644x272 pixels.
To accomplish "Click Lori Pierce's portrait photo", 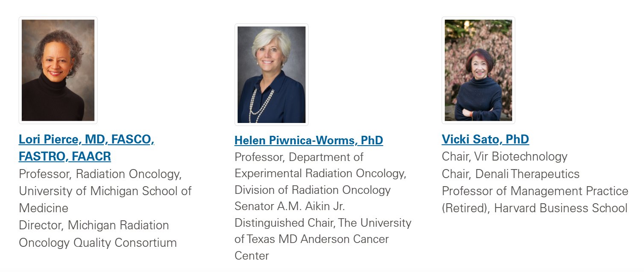I will coord(58,70).
